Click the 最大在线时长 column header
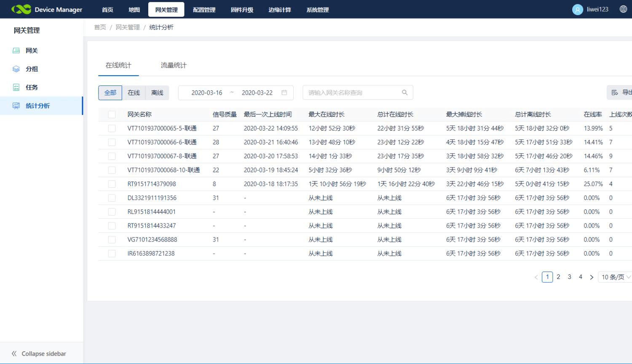 pos(327,114)
